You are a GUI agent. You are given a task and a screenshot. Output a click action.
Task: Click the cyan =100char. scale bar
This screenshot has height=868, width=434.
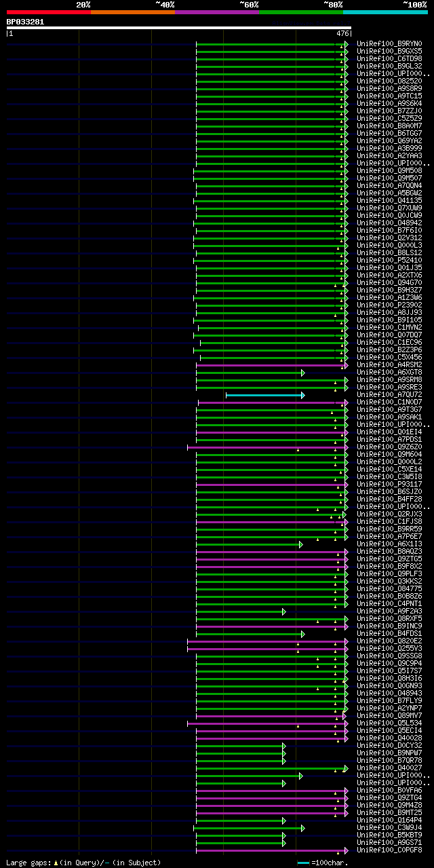point(303,863)
